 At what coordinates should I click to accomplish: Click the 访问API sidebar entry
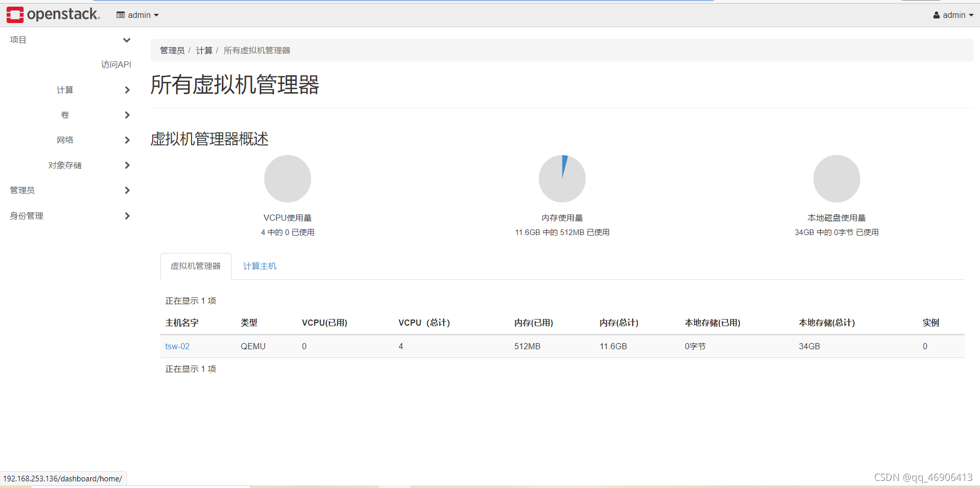[116, 65]
